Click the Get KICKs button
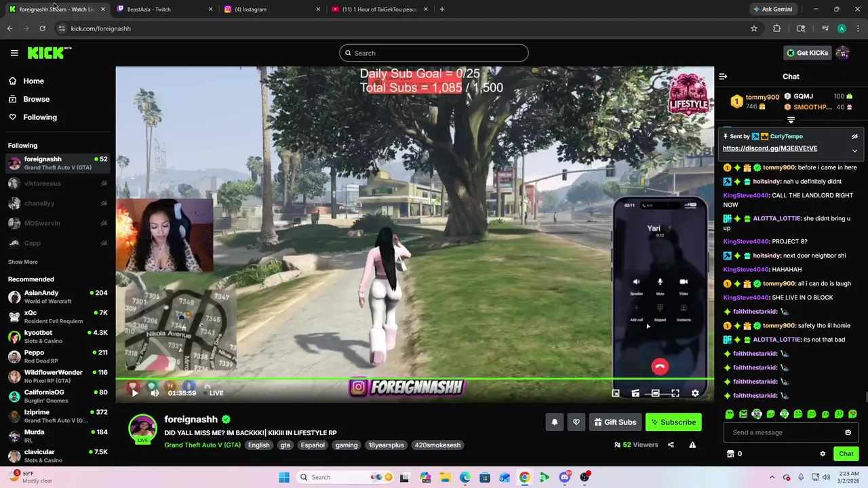Viewport: 868px width, 488px height. [807, 53]
